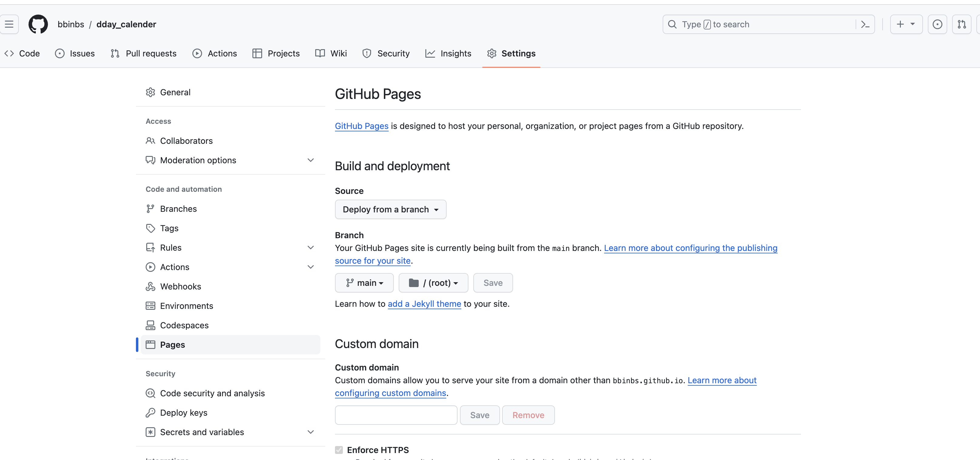Click the sidebar Actions play icon
Screen dimensions: 980x460
click(150, 267)
